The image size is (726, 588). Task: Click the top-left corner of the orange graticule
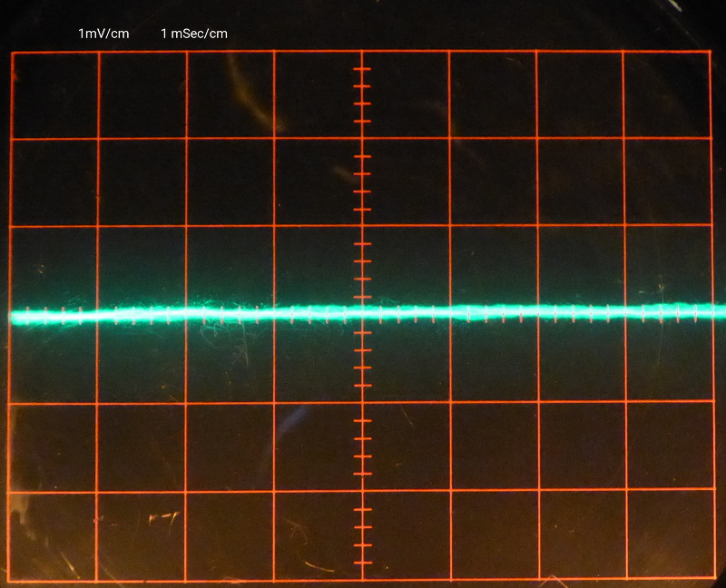(x=12, y=53)
